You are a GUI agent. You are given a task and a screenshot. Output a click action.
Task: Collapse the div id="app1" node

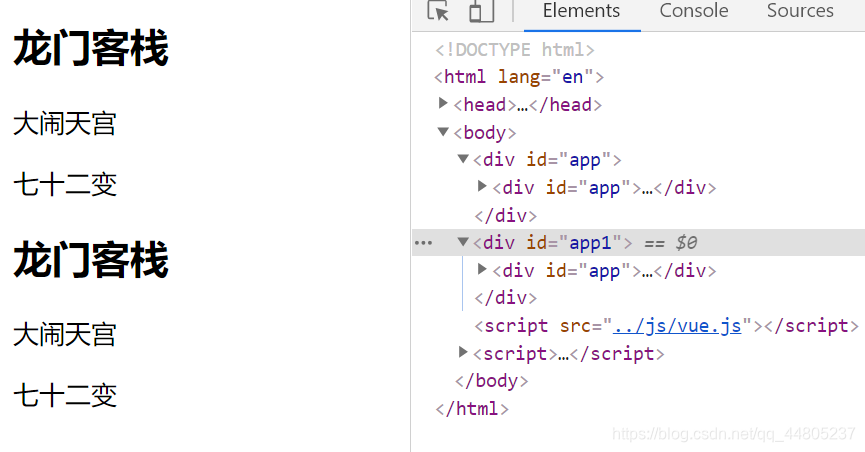pos(463,242)
